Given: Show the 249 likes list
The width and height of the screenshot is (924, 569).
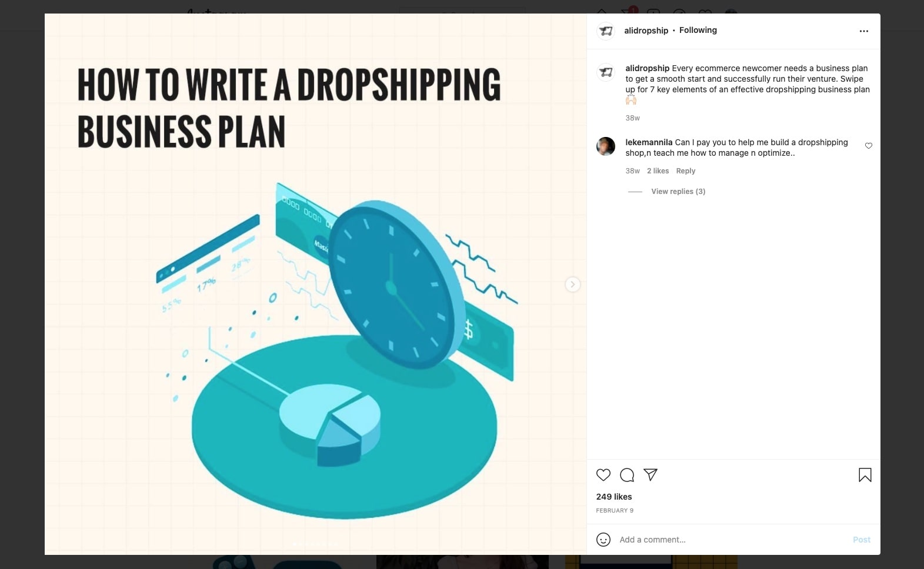Looking at the screenshot, I should [614, 497].
